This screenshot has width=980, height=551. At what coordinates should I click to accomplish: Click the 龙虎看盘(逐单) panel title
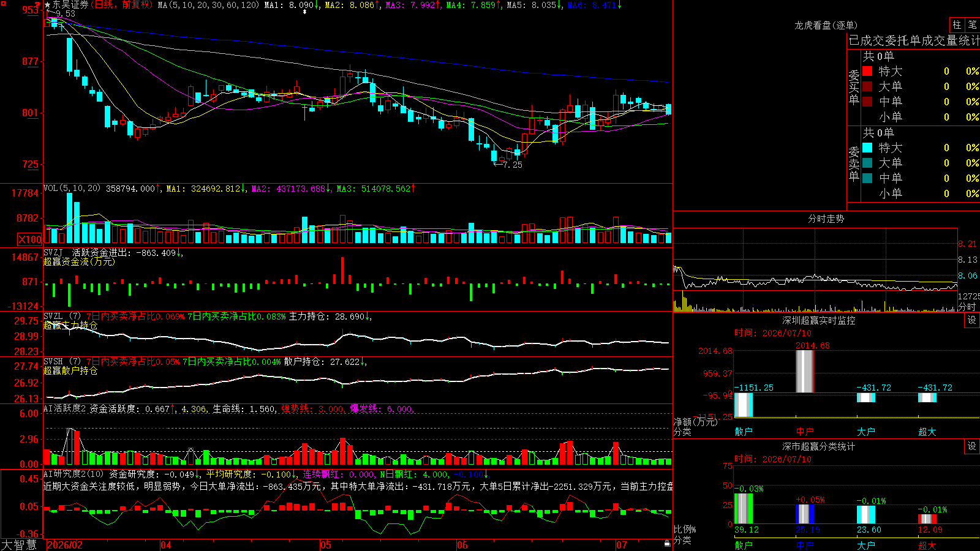826,25
